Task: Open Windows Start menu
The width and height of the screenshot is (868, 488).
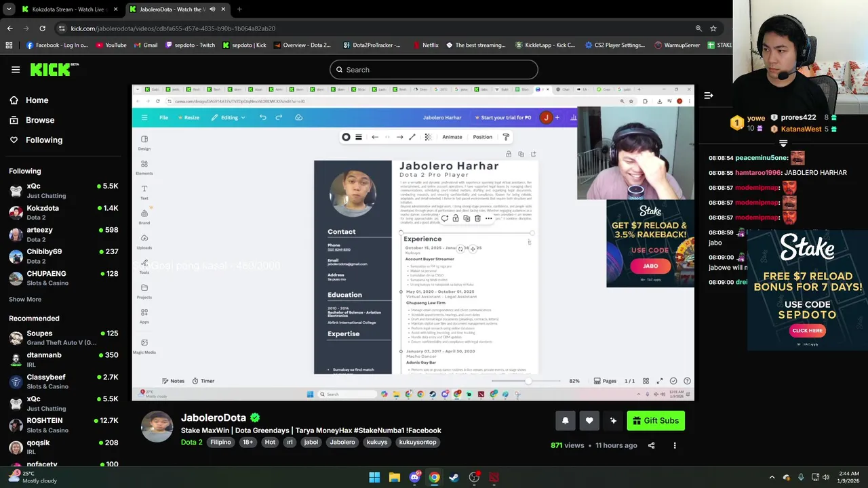Action: (374, 478)
